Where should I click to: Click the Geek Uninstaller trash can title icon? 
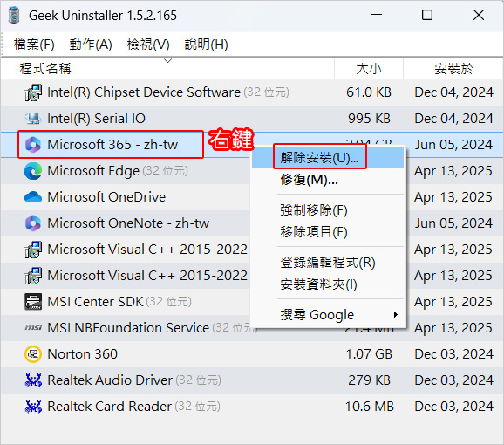[x=14, y=15]
